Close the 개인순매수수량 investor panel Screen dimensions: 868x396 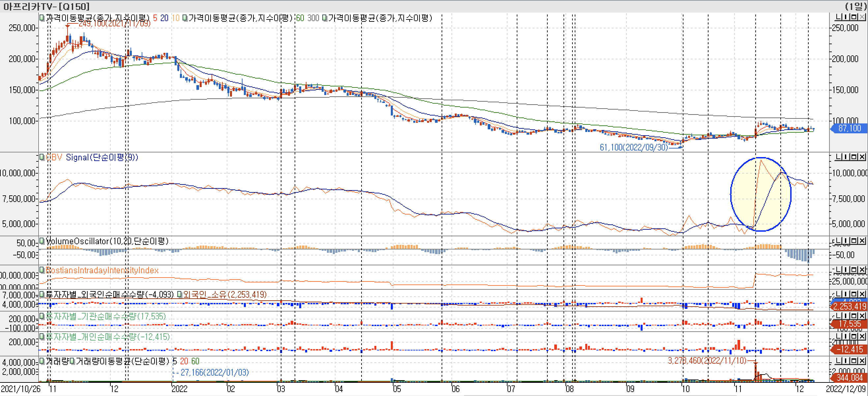coord(862,336)
